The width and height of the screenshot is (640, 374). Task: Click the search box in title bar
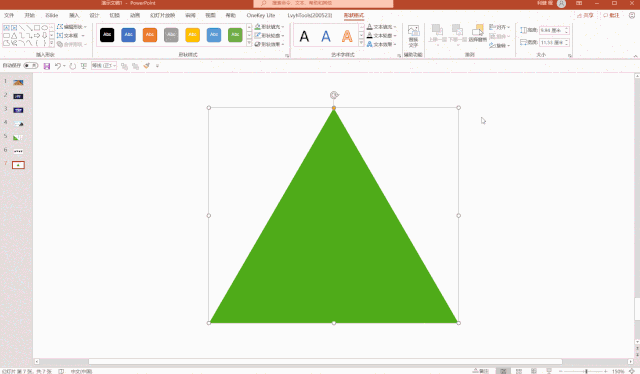(x=323, y=3)
